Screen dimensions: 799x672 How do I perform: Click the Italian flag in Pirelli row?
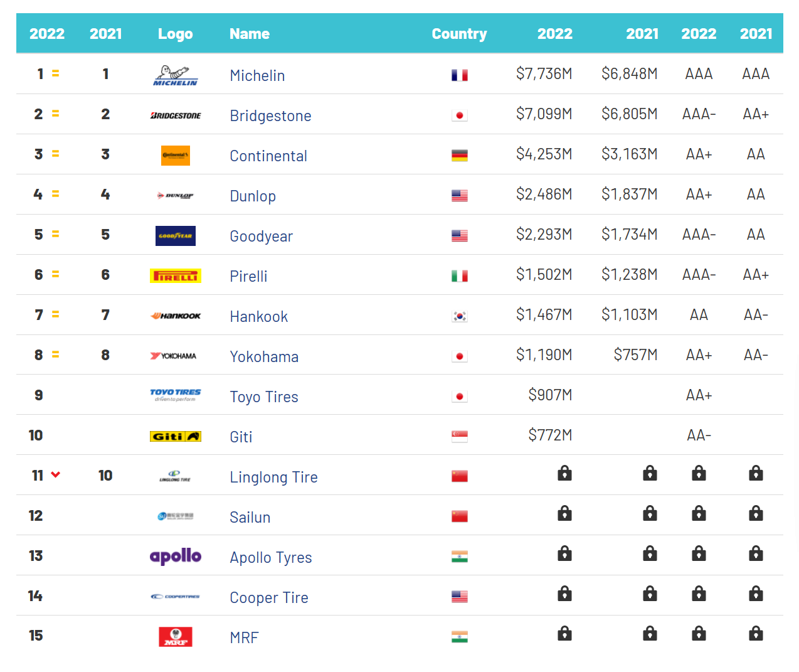(x=460, y=276)
